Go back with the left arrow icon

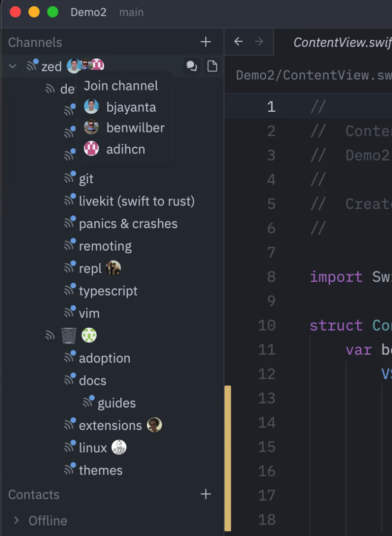point(238,42)
